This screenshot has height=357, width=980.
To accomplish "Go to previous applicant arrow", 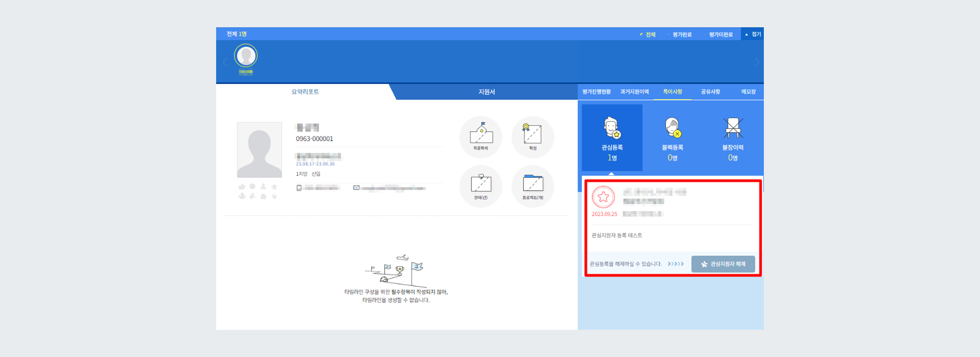I will click(x=224, y=63).
